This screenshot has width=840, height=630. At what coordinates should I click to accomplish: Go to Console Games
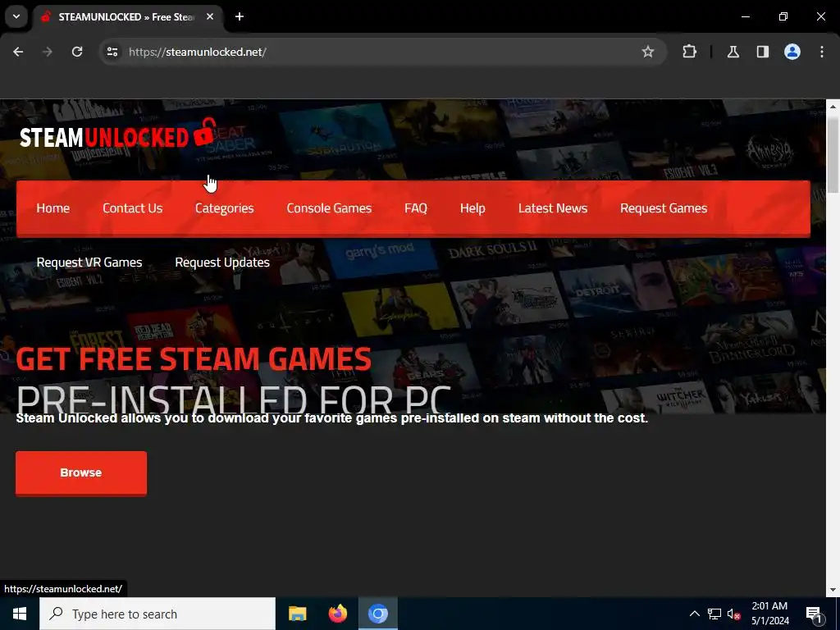[x=329, y=208]
